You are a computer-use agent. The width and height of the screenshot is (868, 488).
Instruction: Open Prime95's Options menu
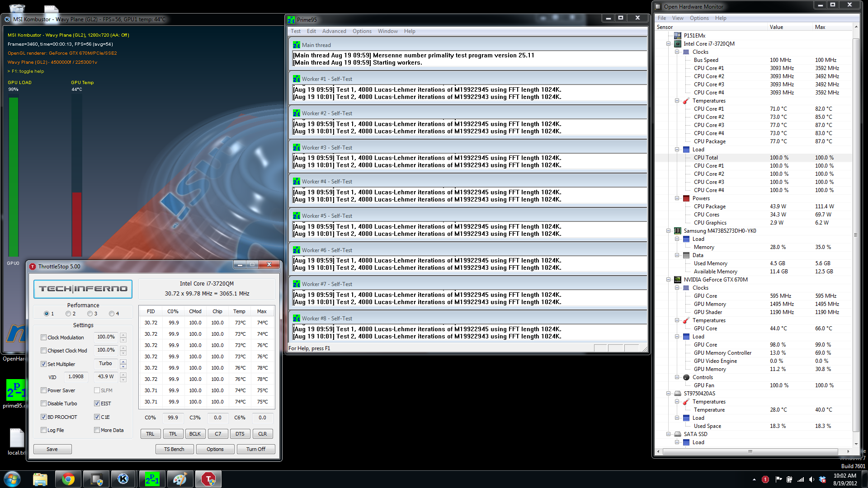click(362, 31)
